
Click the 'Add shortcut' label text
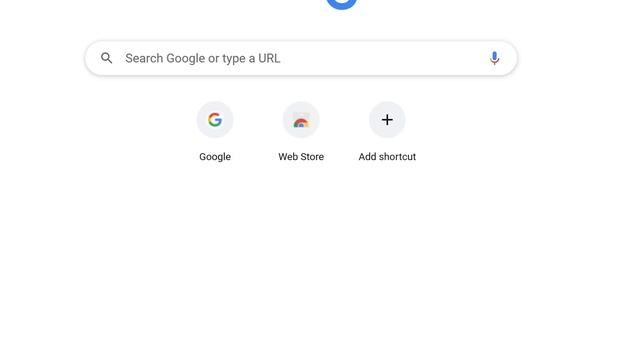point(387,157)
